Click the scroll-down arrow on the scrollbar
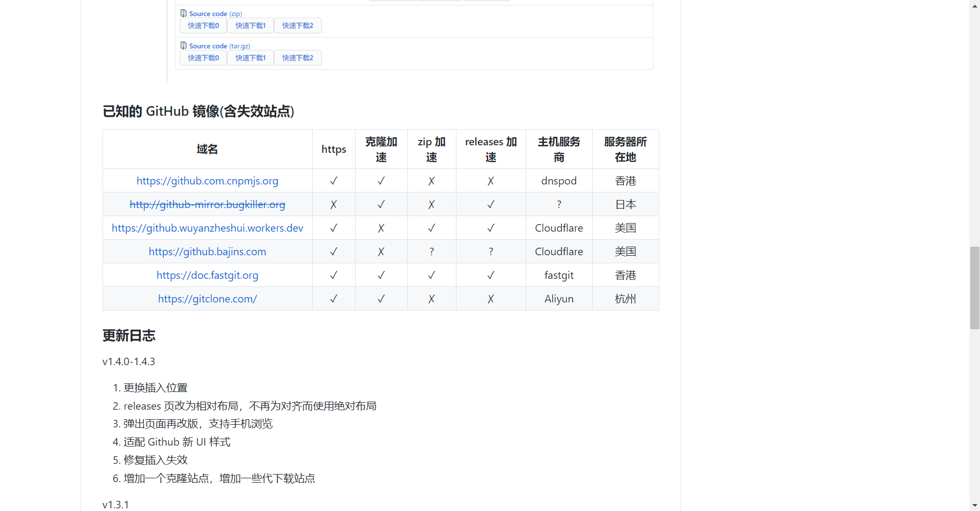The image size is (980, 511). 974,505
